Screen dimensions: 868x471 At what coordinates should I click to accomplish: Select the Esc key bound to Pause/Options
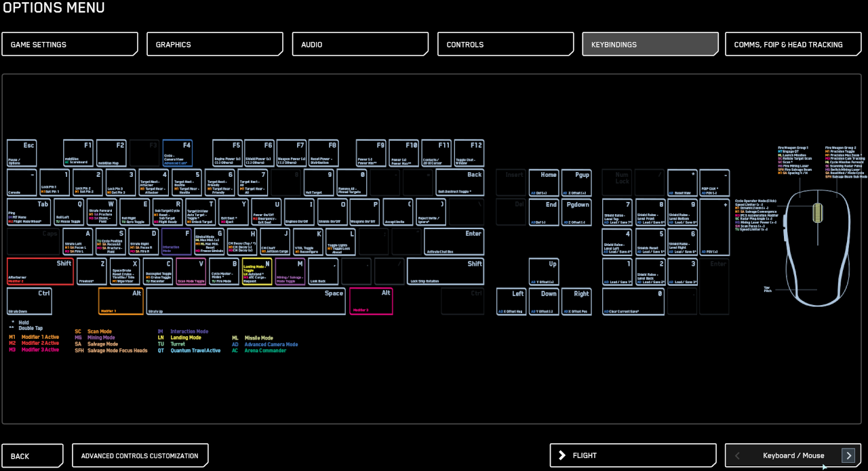point(22,152)
